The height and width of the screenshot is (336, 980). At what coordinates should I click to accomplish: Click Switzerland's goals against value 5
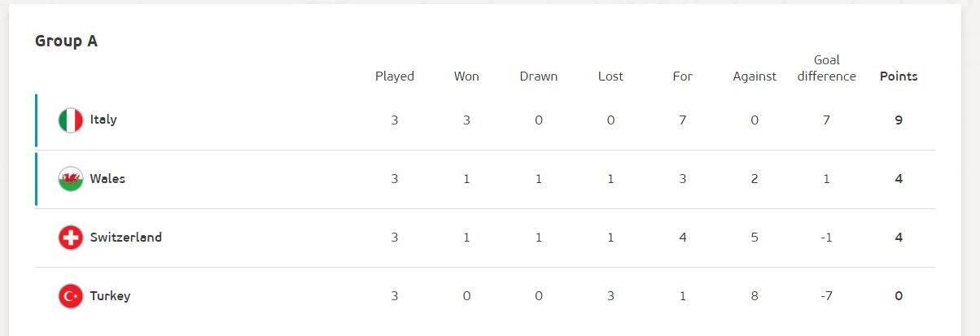tap(755, 237)
